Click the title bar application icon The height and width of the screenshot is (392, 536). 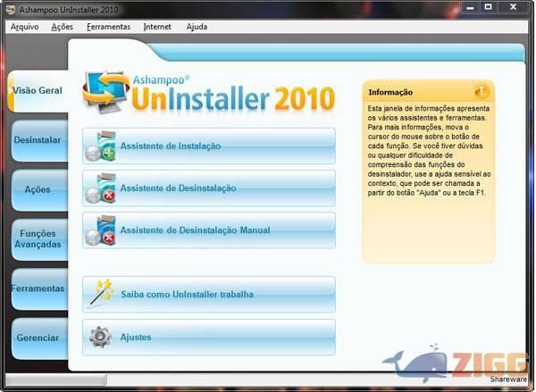click(11, 10)
